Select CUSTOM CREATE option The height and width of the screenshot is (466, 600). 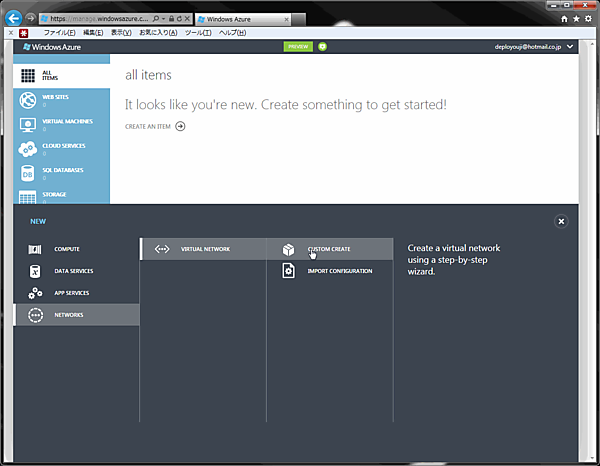pyautogui.click(x=329, y=249)
